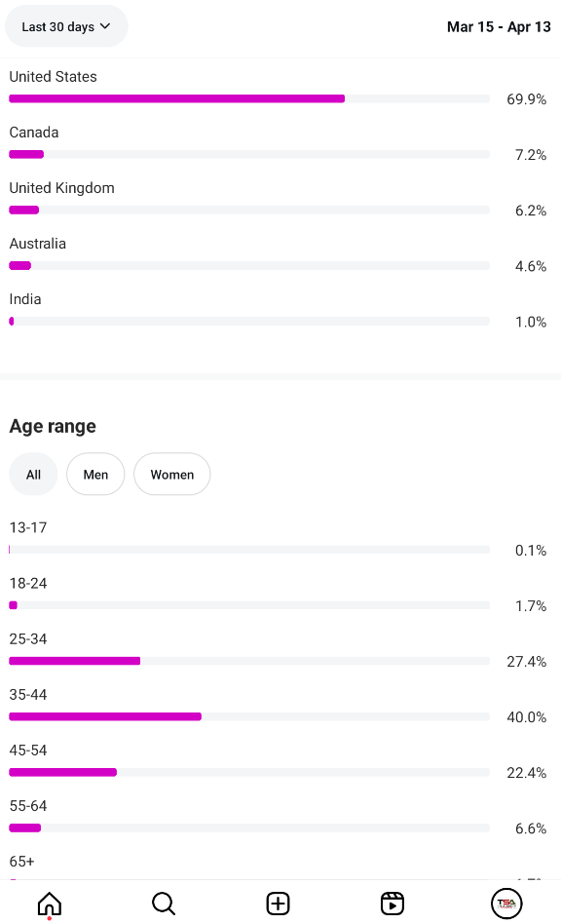Viewport: 561px width, 924px height.
Task: Filter age range by Men
Action: pos(95,475)
